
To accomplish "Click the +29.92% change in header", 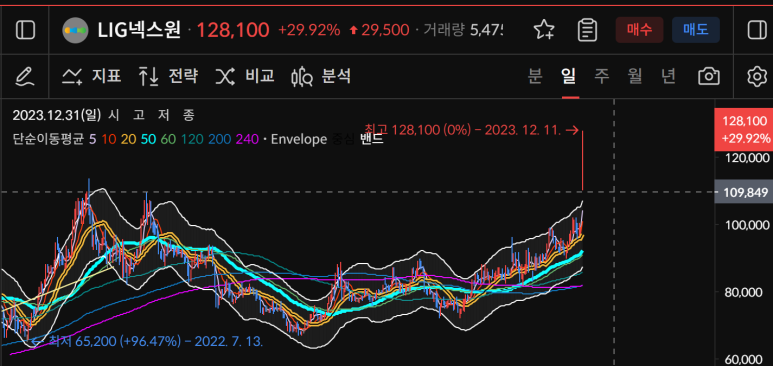I will click(x=309, y=30).
